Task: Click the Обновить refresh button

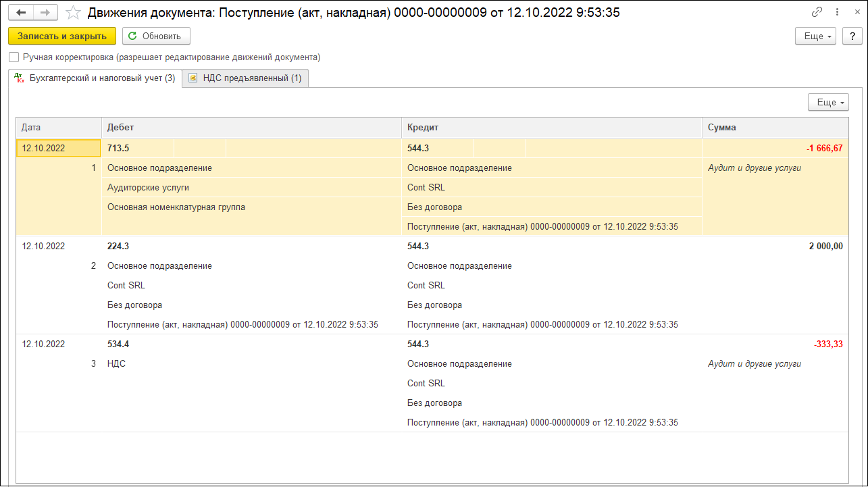Action: click(156, 36)
